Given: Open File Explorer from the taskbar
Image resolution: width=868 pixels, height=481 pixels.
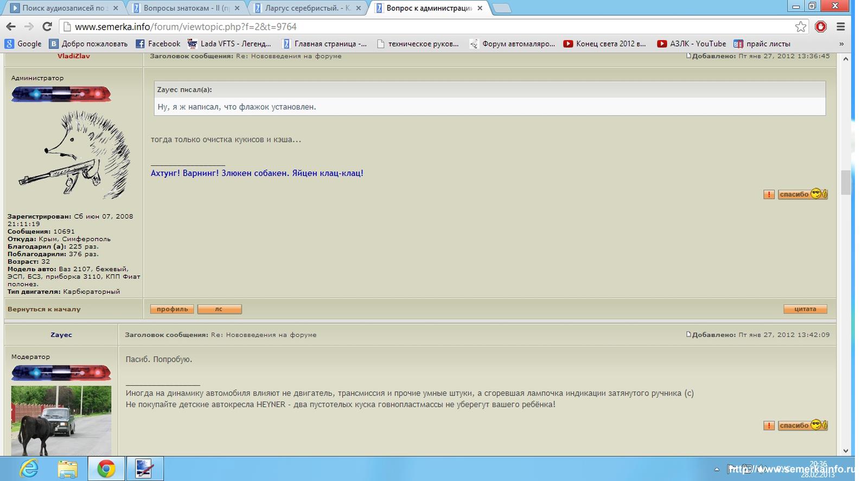Looking at the screenshot, I should [x=67, y=469].
